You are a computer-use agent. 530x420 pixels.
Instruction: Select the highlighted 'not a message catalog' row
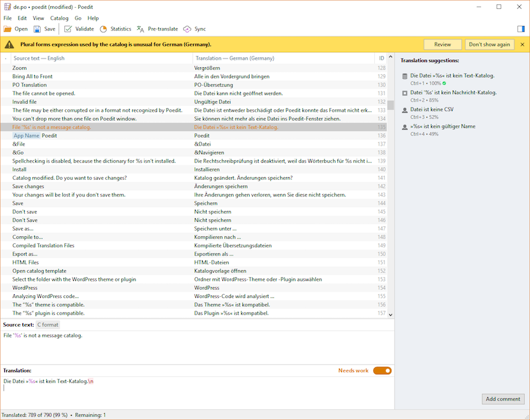[194, 127]
